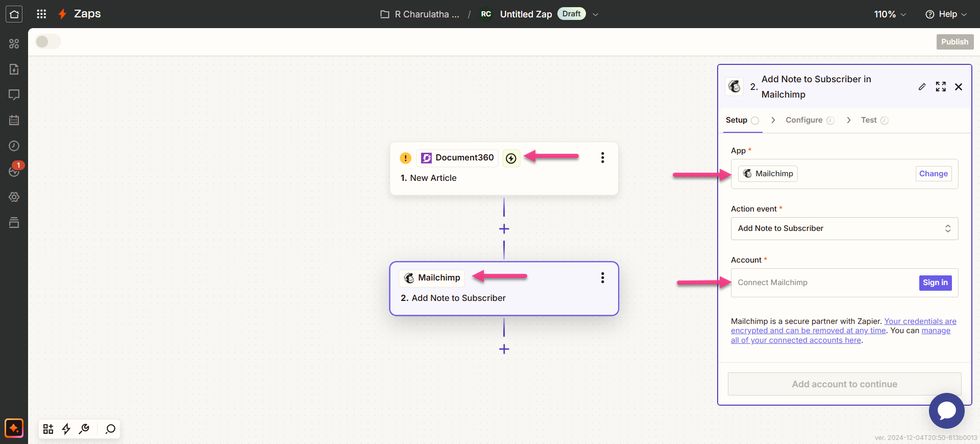Switch to the Test tab
980x444 pixels.
pos(874,120)
